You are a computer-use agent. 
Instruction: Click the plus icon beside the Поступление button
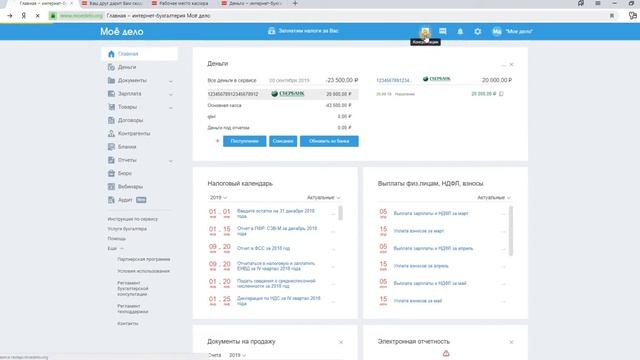[217, 141]
